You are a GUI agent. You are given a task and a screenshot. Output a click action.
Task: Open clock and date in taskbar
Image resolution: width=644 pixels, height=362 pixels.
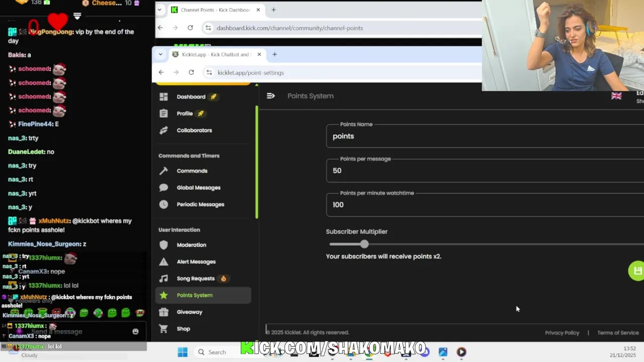click(x=623, y=351)
